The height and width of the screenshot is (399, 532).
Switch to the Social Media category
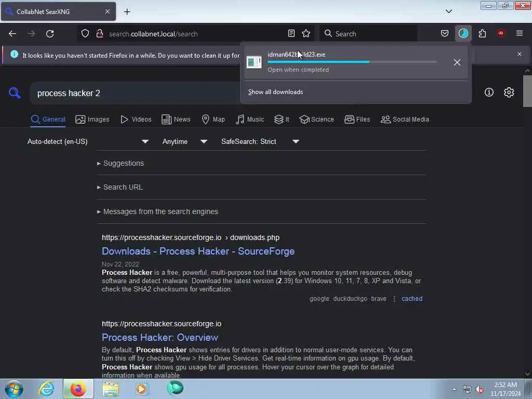click(405, 119)
